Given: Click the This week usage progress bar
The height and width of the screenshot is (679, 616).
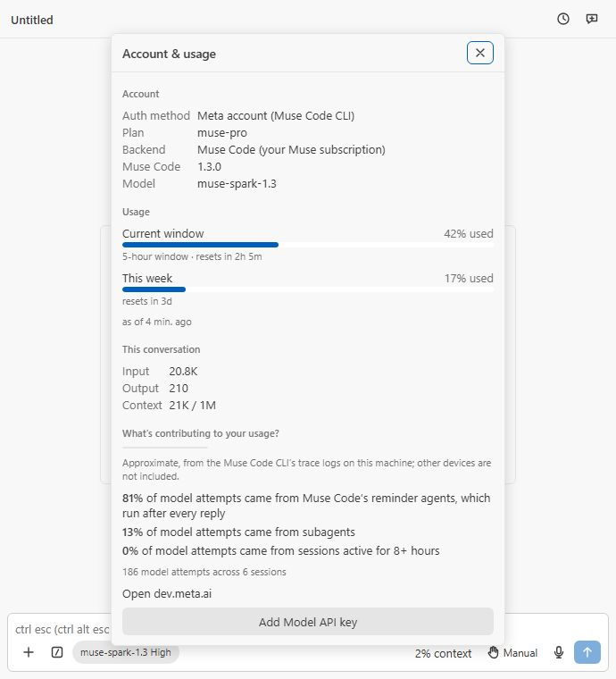Looking at the screenshot, I should pyautogui.click(x=308, y=289).
